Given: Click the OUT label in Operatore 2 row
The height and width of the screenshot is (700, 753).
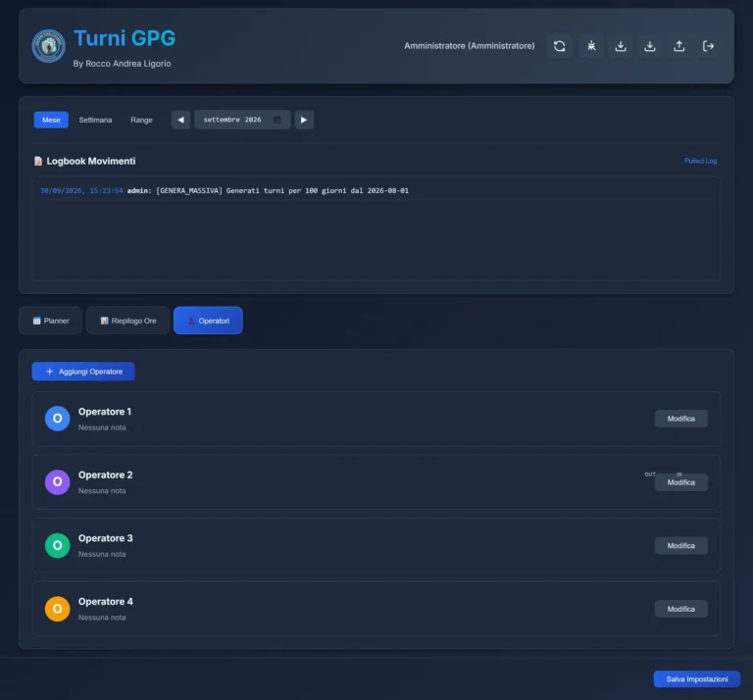Looking at the screenshot, I should pos(650,475).
